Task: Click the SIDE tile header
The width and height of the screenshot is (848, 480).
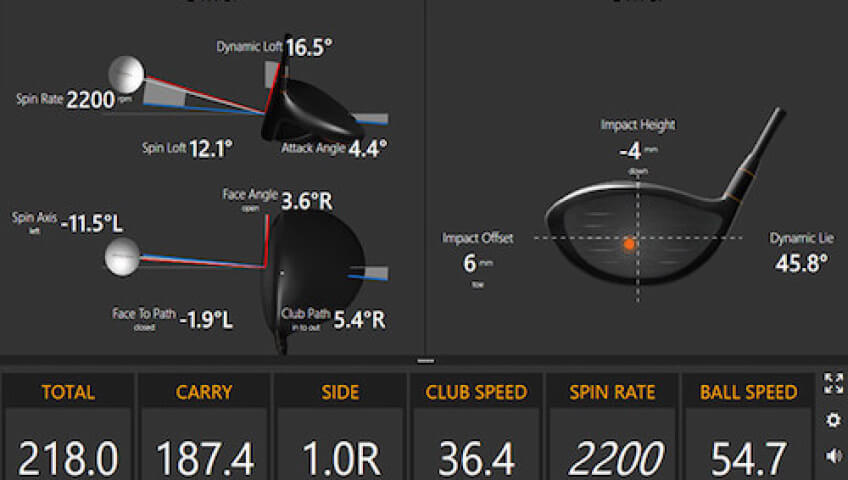Action: [340, 392]
